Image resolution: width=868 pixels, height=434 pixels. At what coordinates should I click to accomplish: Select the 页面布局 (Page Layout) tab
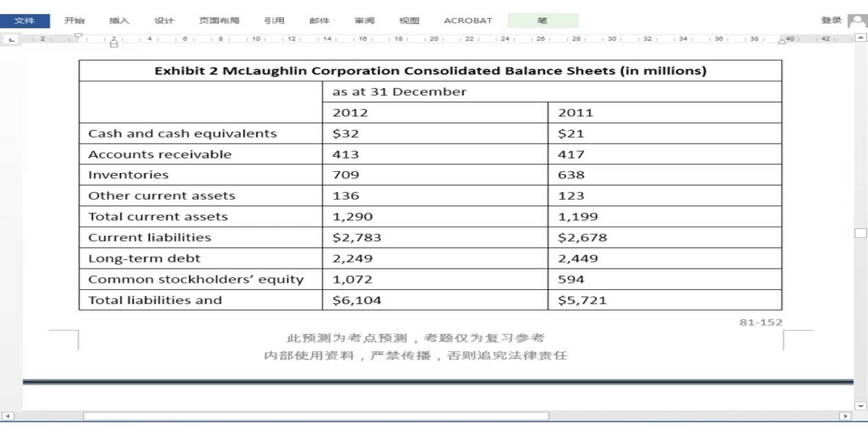coord(219,21)
